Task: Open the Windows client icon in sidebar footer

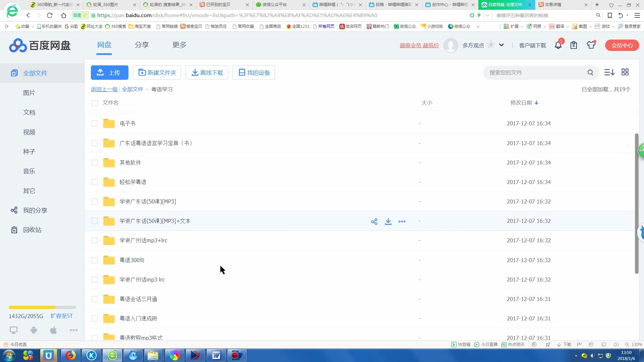Action: [x=13, y=330]
